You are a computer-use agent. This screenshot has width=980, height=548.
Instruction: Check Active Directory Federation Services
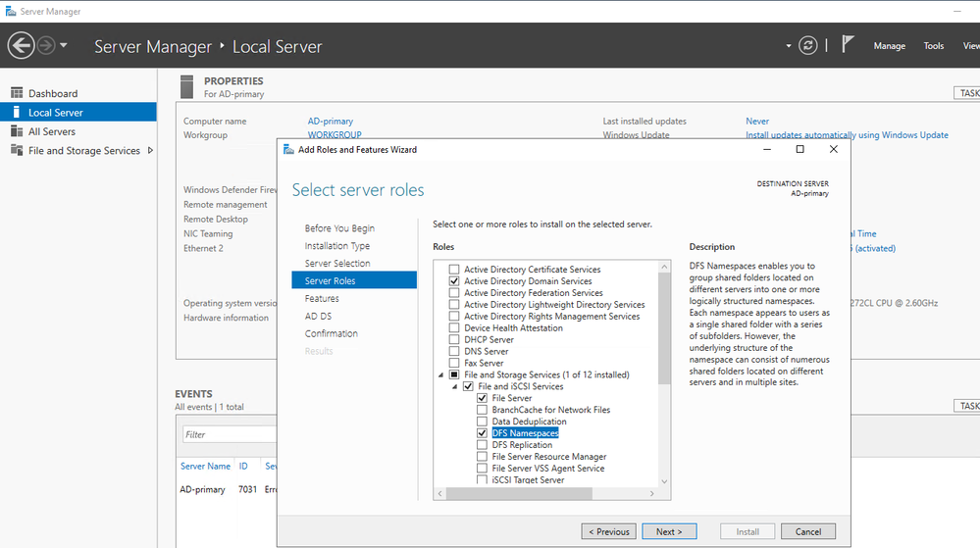[x=454, y=293]
